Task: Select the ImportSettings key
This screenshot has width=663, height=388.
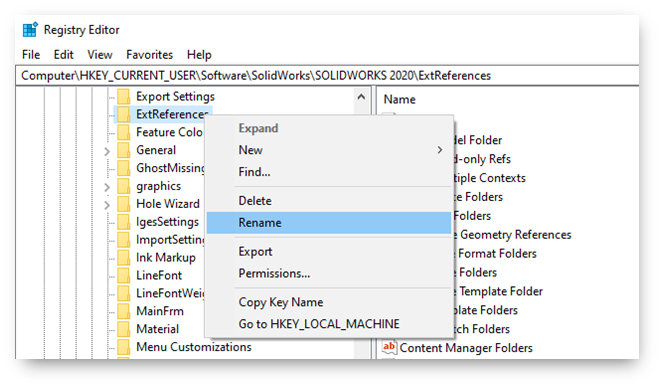Action: [170, 240]
